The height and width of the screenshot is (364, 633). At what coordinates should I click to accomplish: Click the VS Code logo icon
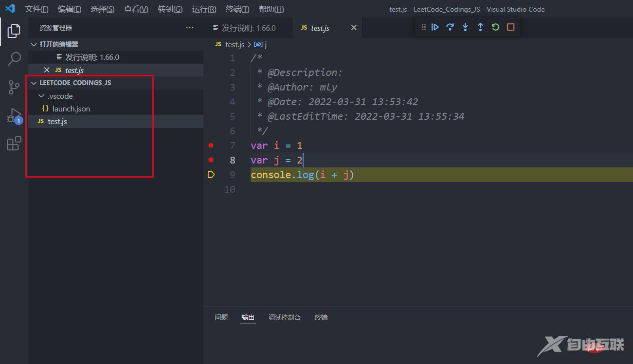click(10, 9)
